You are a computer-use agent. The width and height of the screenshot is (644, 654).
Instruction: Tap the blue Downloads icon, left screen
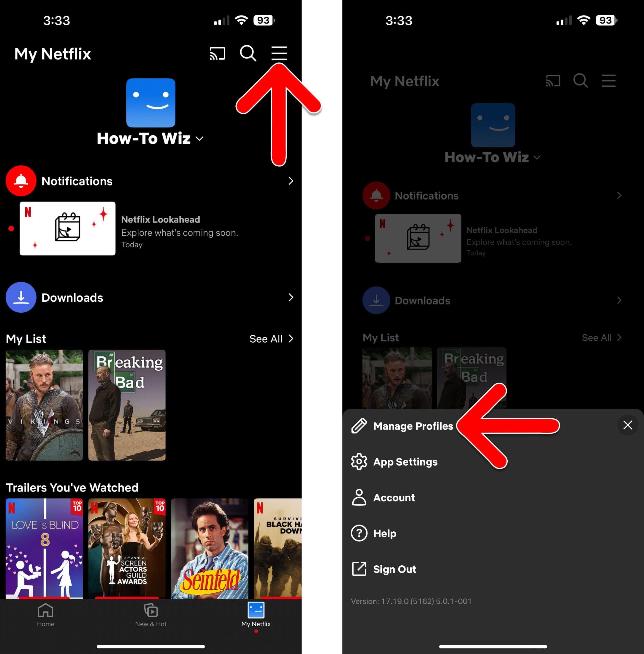(x=21, y=297)
